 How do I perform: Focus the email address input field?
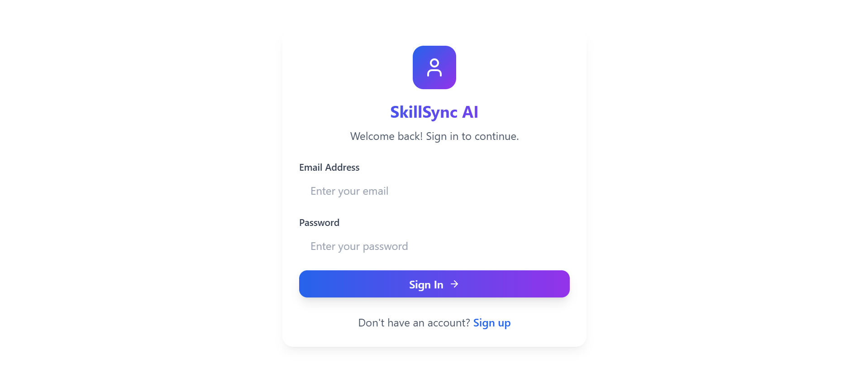click(434, 191)
